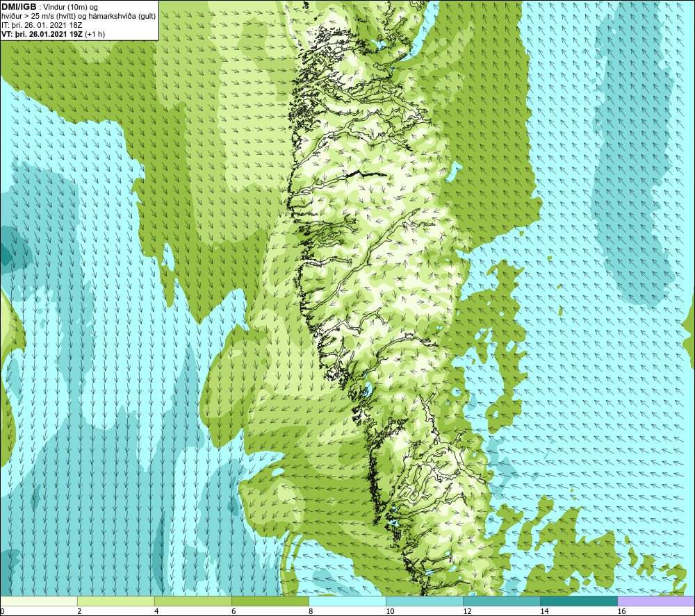The image size is (695, 616).
Task: Select the dark green 6–8 m/s scale swatch
Action: (270, 601)
